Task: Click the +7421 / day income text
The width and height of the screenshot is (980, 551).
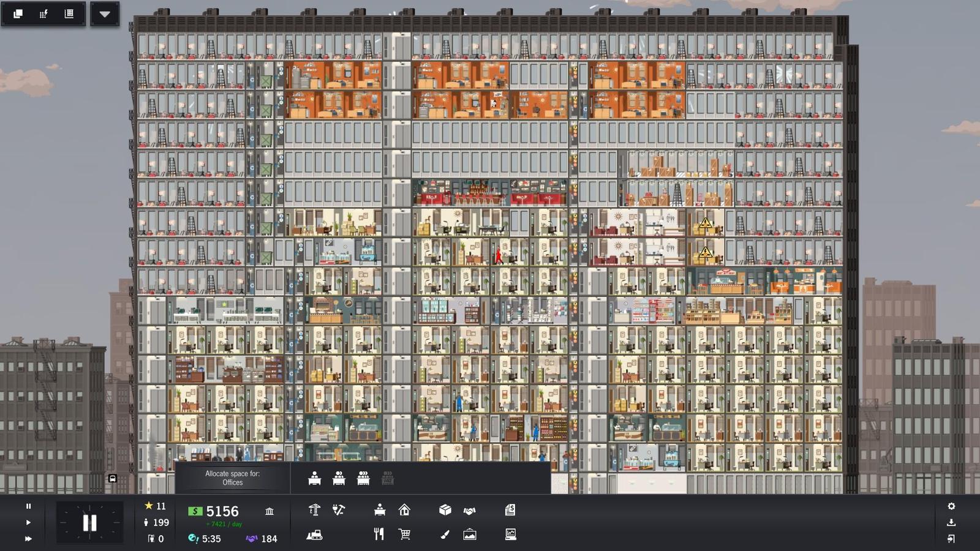Action: [x=224, y=524]
